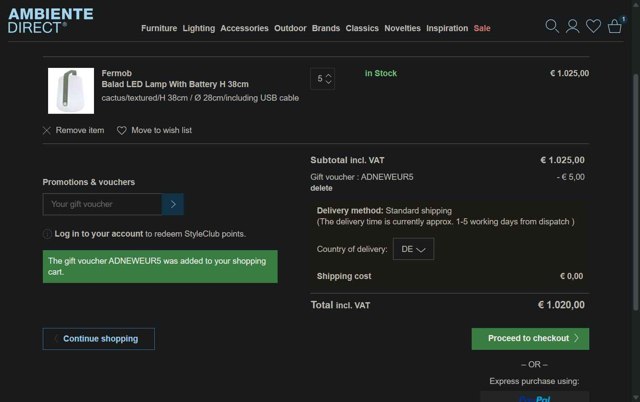Viewport: 640px width, 402px height.
Task: Submit the gift voucher with the arrow button
Action: point(173,204)
